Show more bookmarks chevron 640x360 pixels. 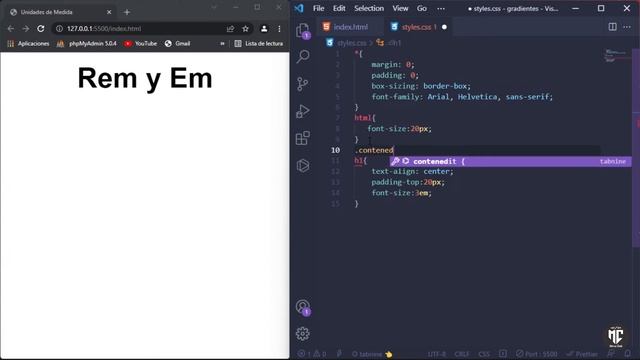point(222,44)
